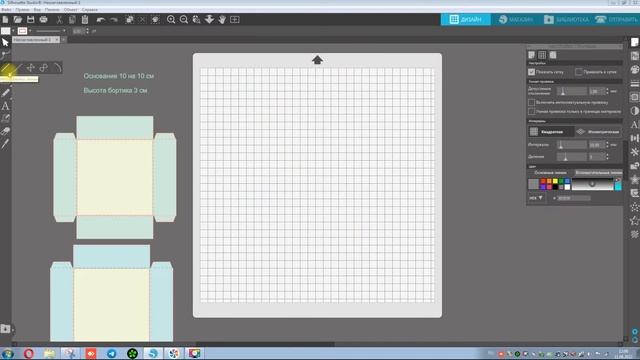The image size is (640, 360).
Task: Select the Isometric grid style
Action: (x=598, y=132)
